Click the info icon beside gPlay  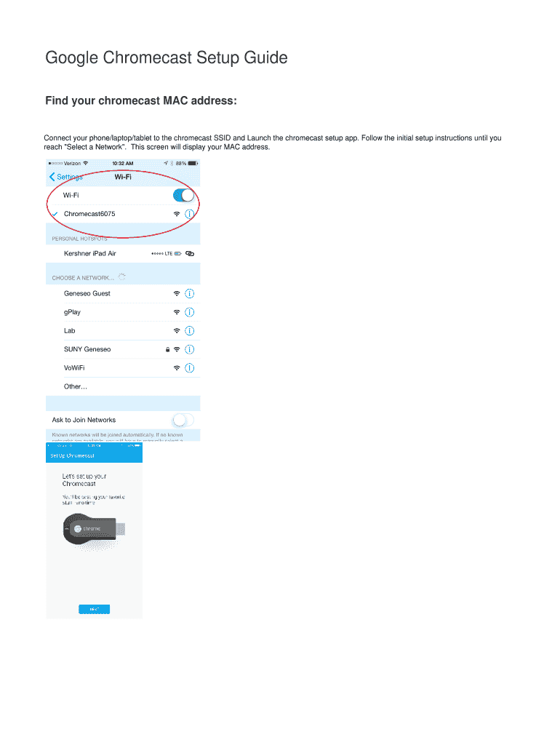coord(189,312)
